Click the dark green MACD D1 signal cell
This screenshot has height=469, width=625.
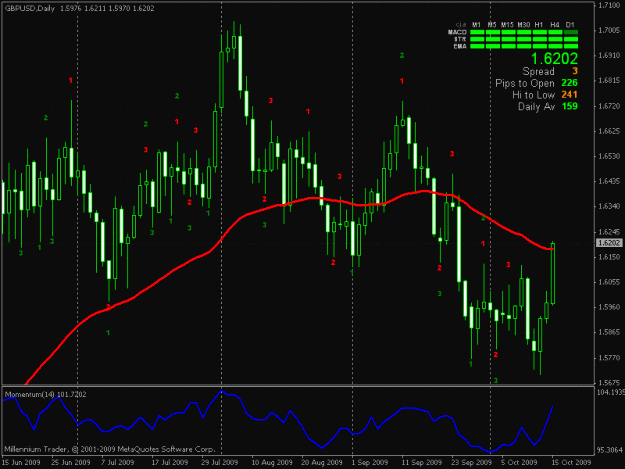pos(571,32)
